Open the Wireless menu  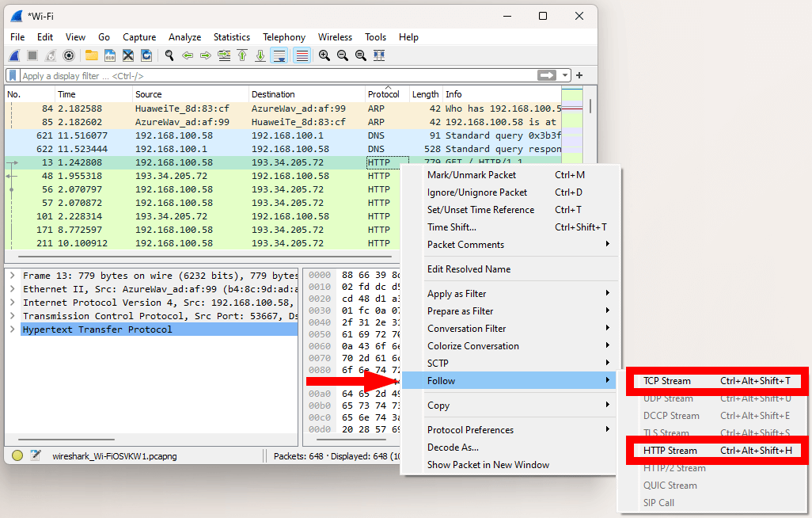click(x=335, y=37)
